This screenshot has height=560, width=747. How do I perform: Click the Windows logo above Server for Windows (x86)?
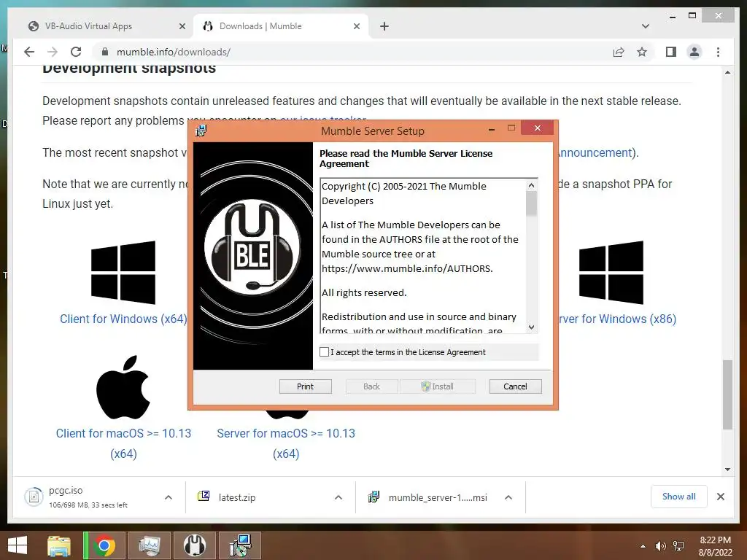point(611,273)
